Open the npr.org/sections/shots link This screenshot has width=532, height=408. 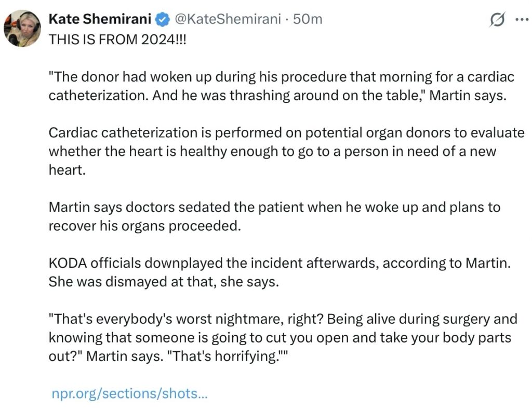(x=129, y=393)
